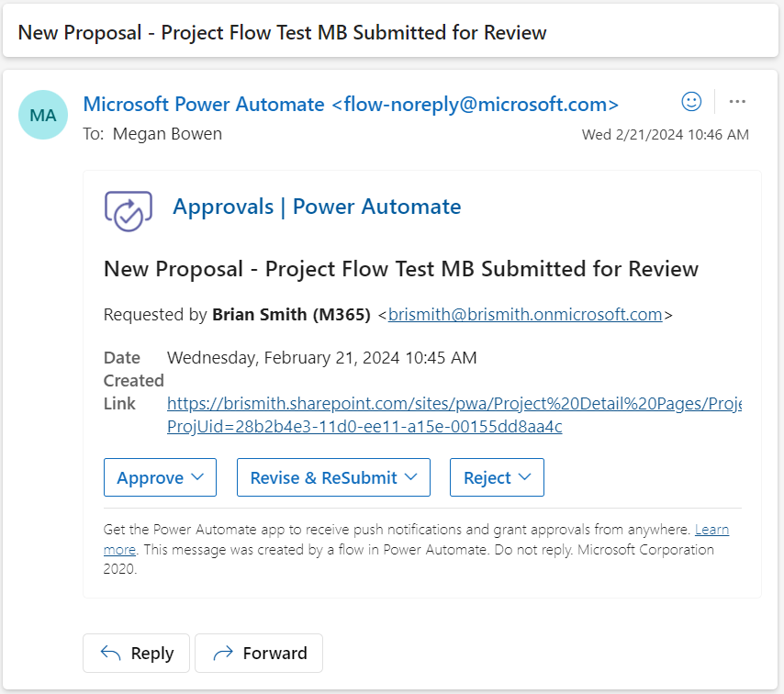
Task: Click the smiley reaction icon
Action: tap(691, 102)
